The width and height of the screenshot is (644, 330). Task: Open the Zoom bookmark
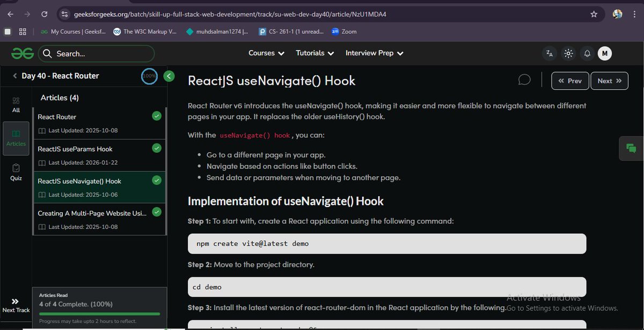tap(344, 32)
